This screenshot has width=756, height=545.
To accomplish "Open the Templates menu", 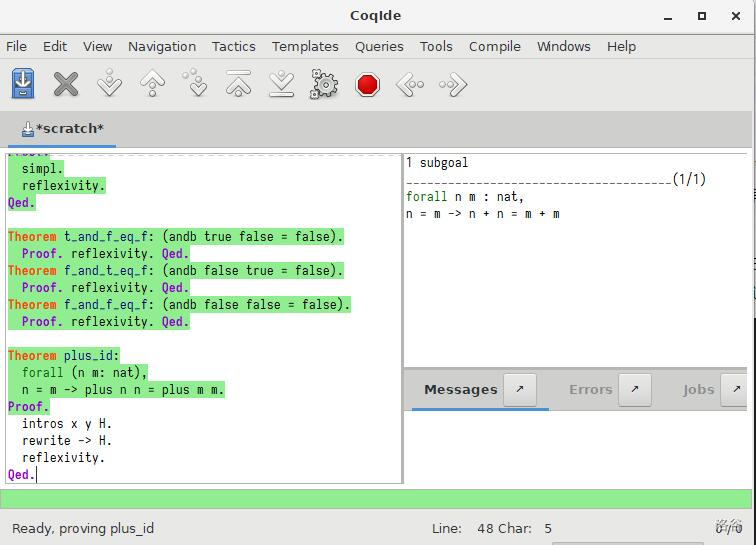I will click(x=305, y=46).
